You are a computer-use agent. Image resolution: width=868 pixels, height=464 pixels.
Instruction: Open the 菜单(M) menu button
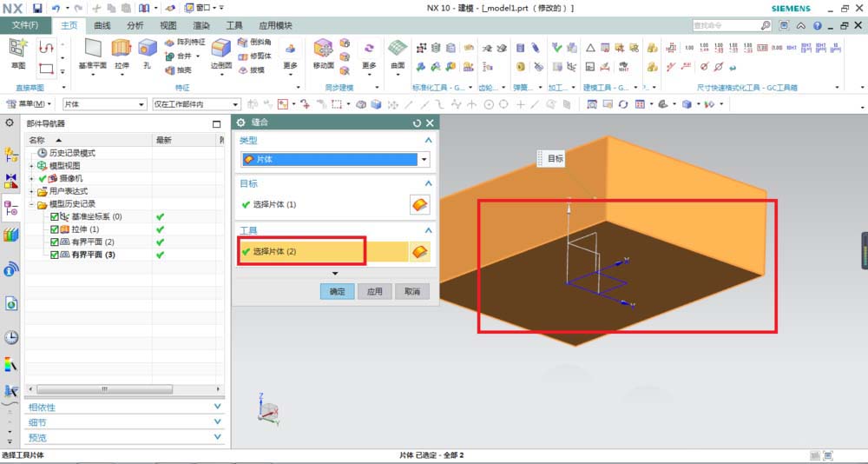(30, 104)
